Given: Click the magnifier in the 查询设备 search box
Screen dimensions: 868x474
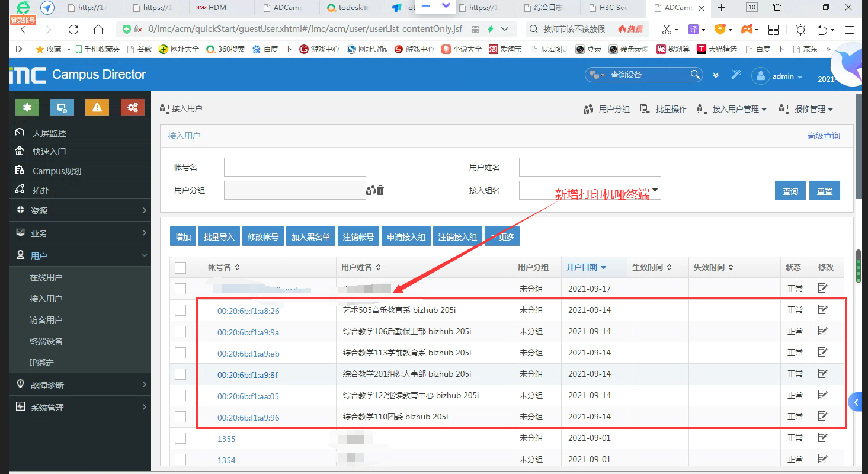Looking at the screenshot, I should pyautogui.click(x=696, y=75).
